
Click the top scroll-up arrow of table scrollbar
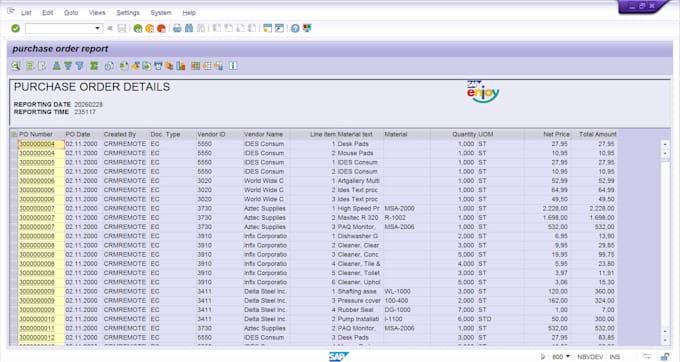[x=665, y=144]
